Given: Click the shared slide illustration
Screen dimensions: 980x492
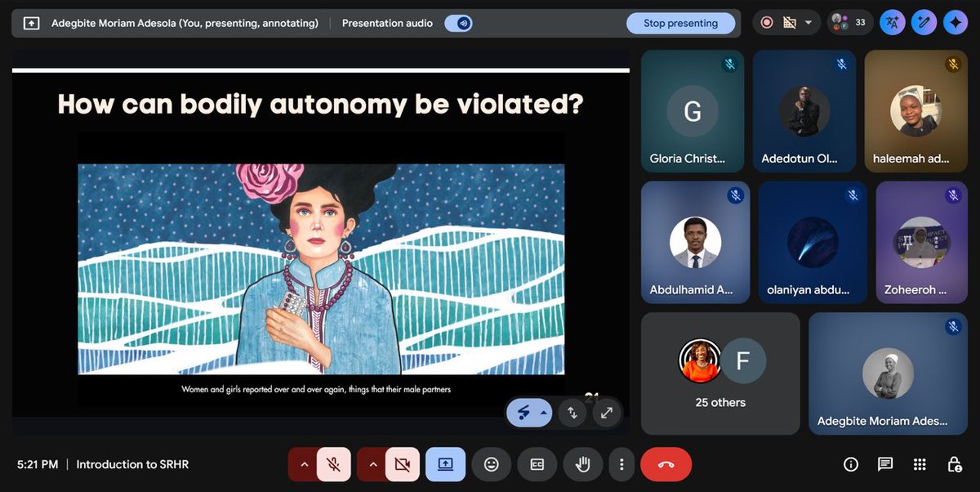Looking at the screenshot, I should coord(321,269).
